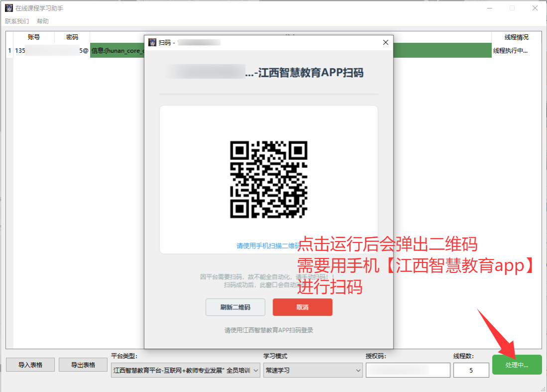Open the 联系我们 menu
The width and height of the screenshot is (547, 392).
coord(17,21)
